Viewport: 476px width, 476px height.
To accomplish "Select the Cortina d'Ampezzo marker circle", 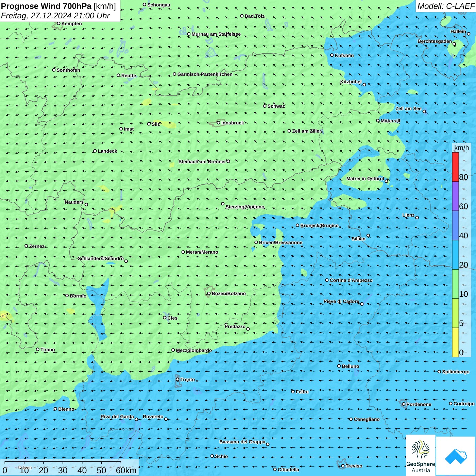I will click(x=327, y=280).
